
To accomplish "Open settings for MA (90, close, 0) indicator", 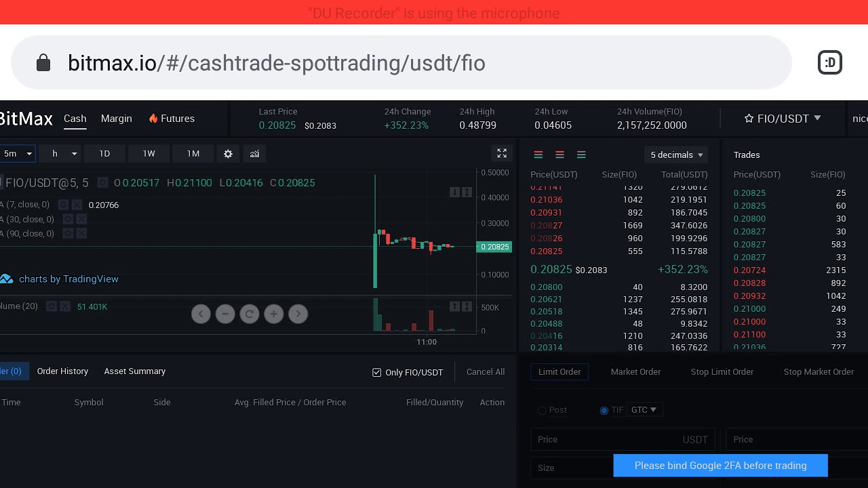I will point(68,233).
